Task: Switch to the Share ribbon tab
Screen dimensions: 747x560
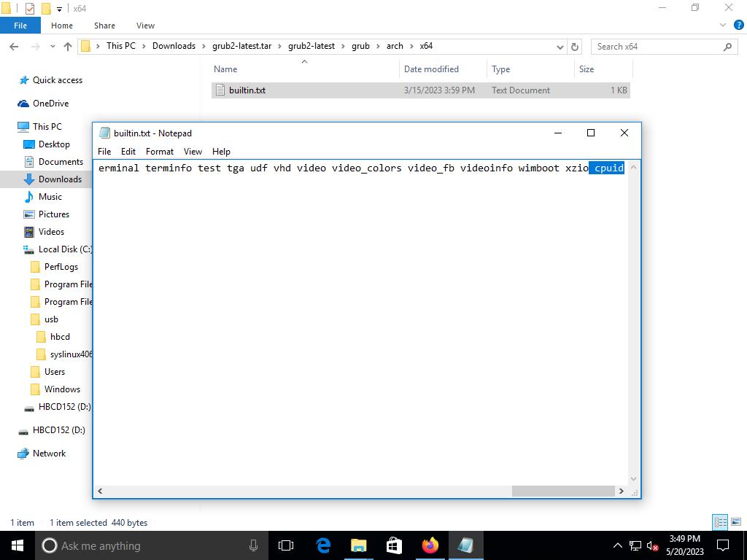Action: [x=104, y=26]
